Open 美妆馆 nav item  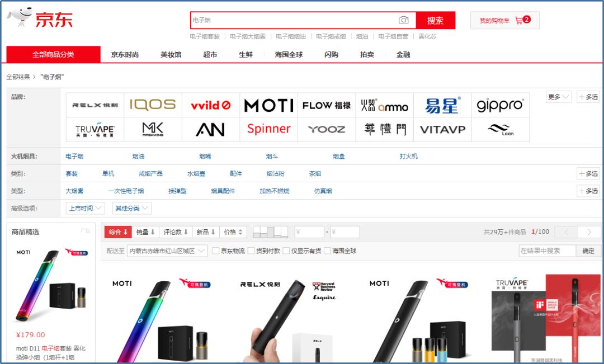[171, 55]
